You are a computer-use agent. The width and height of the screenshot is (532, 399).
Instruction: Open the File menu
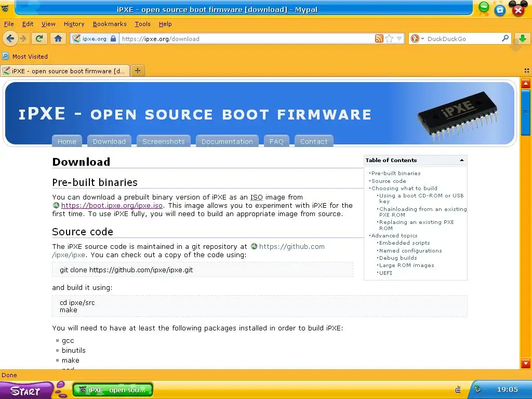click(x=9, y=24)
